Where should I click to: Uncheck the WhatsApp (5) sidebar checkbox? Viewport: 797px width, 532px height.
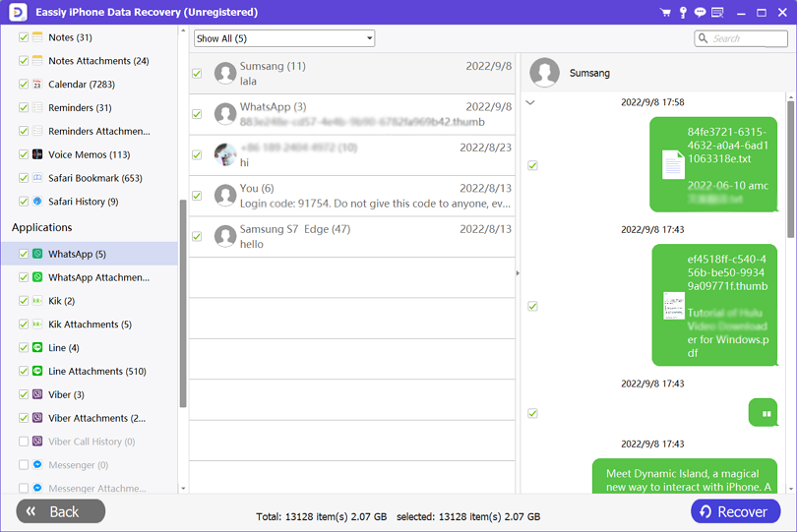[24, 254]
